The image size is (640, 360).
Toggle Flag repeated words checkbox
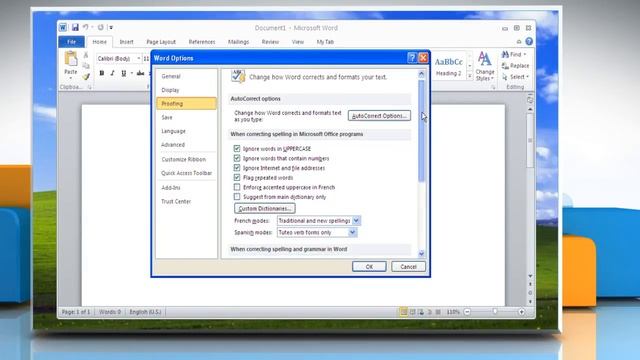(237, 178)
